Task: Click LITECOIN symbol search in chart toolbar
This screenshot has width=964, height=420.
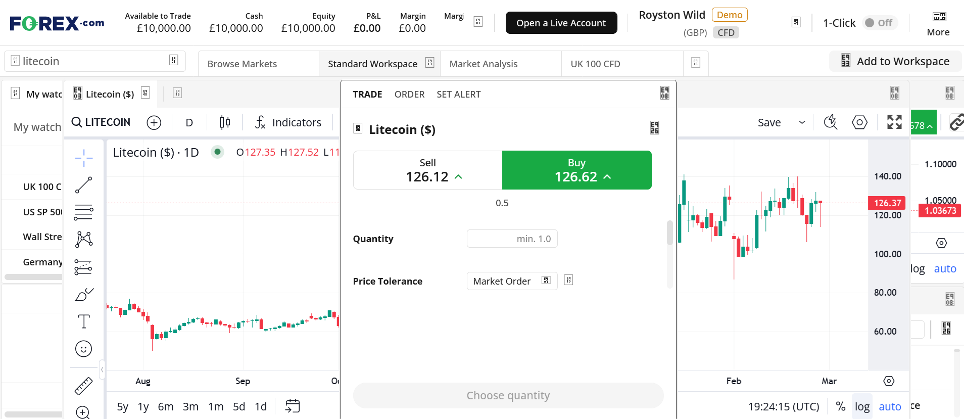Action: [101, 122]
